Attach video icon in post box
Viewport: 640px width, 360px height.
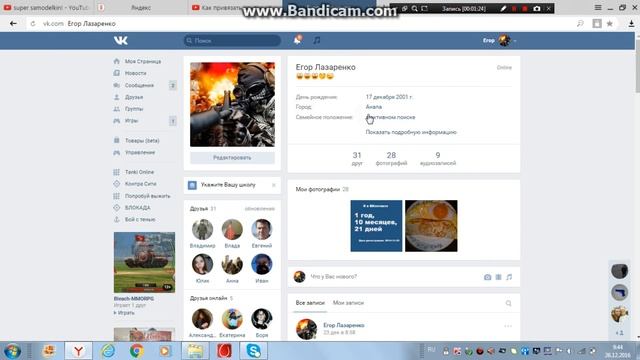[x=498, y=277]
